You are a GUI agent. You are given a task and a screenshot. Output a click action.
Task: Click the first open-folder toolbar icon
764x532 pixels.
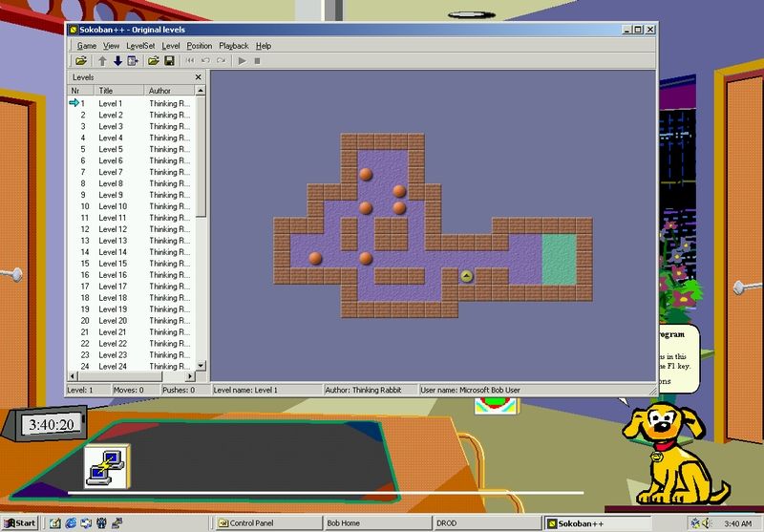(x=81, y=61)
